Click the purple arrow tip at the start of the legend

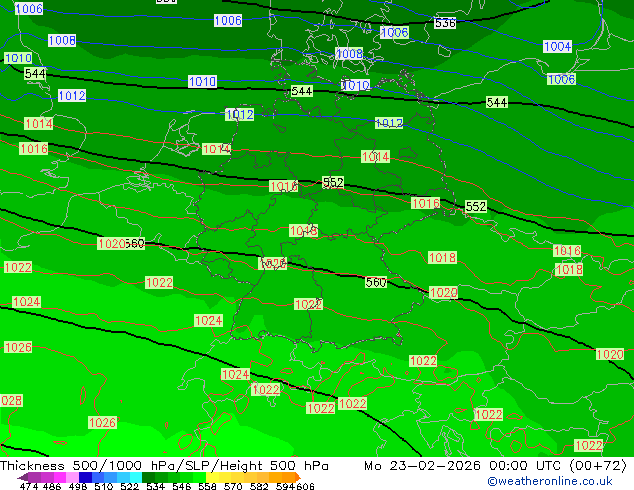(x=23, y=477)
